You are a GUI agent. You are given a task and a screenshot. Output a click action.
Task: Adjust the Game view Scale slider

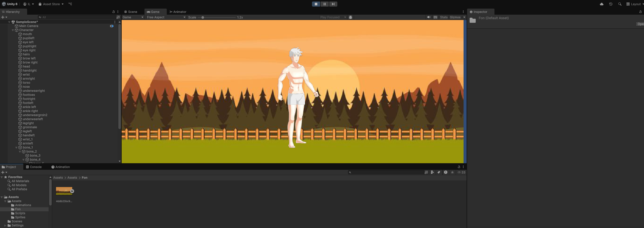pyautogui.click(x=203, y=17)
